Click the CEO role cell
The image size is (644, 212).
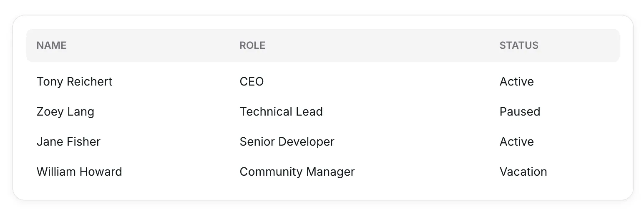[252, 81]
